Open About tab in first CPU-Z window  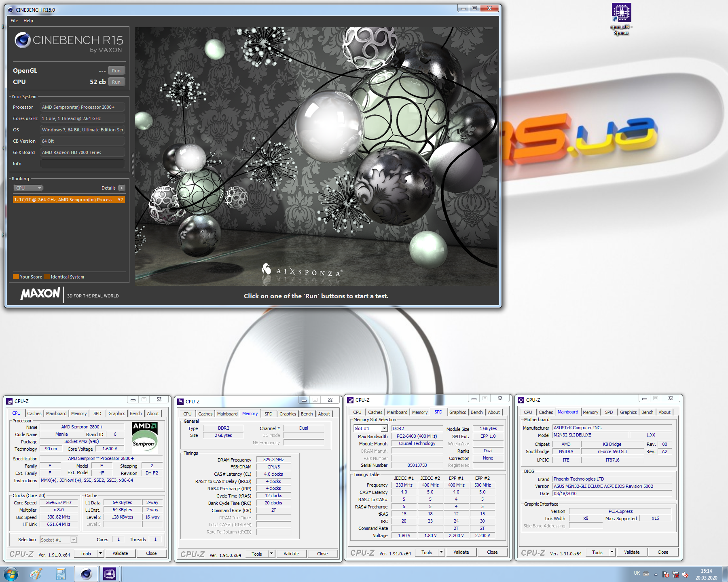(x=153, y=413)
